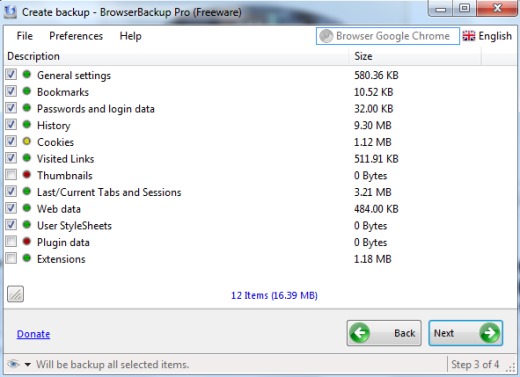Enable the Extensions checkbox
Image resolution: width=520 pixels, height=377 pixels.
[11, 258]
